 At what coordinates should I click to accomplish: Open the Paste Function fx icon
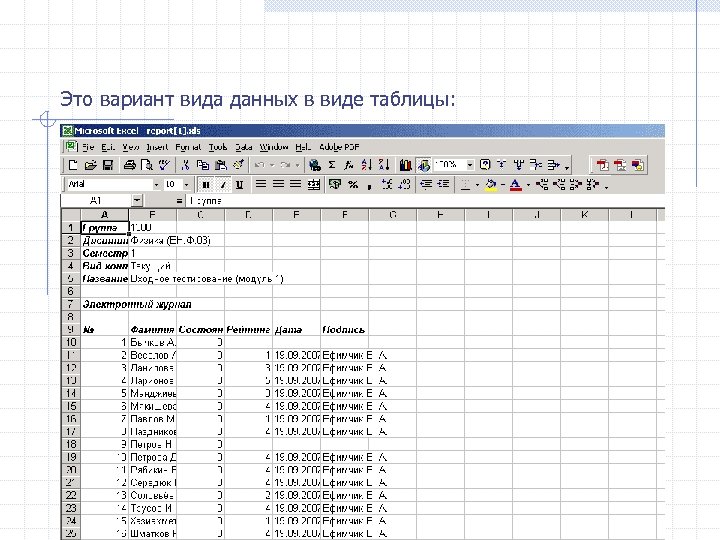point(349,165)
